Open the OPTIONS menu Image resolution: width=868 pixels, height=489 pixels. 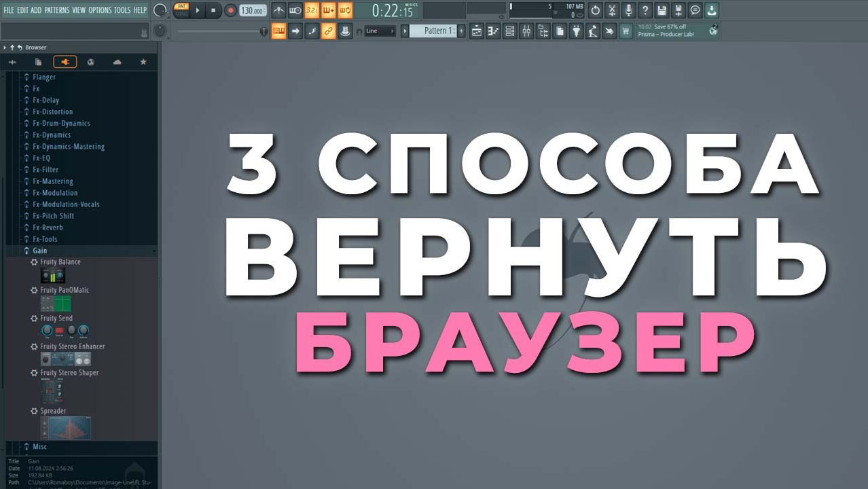100,10
